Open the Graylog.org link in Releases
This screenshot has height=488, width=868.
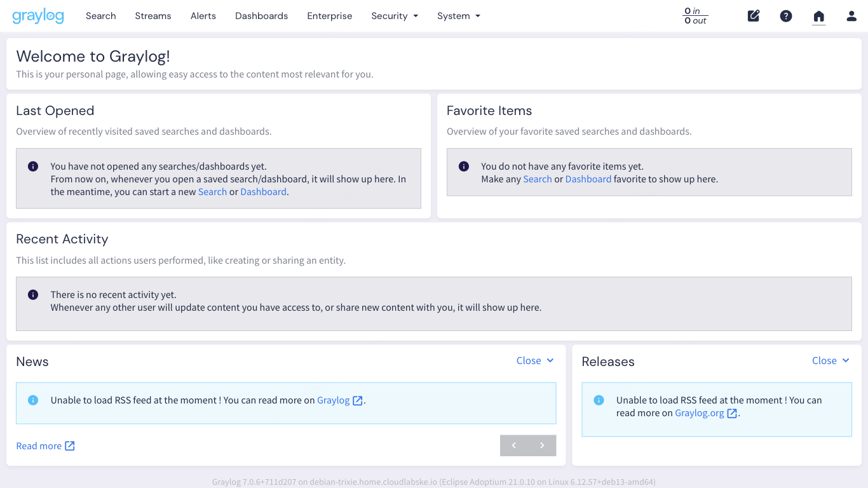700,413
